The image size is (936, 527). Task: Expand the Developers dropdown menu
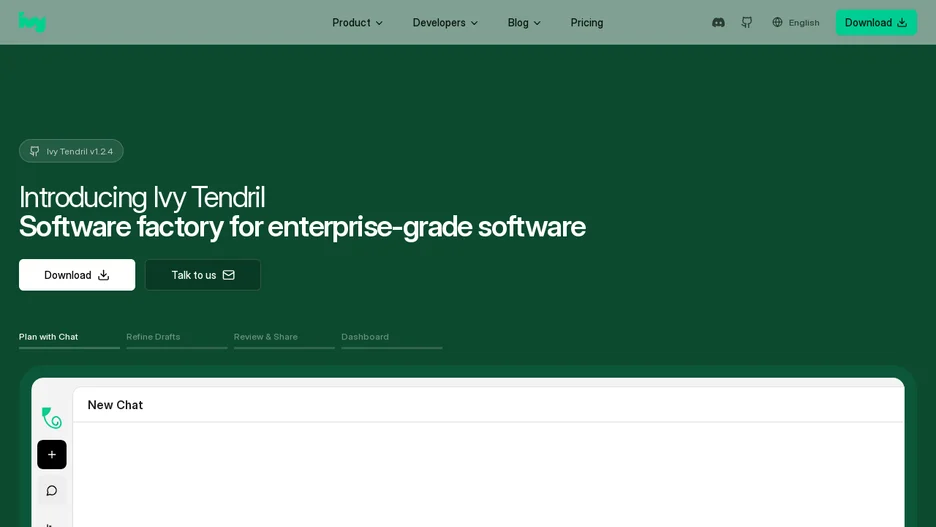pyautogui.click(x=445, y=23)
